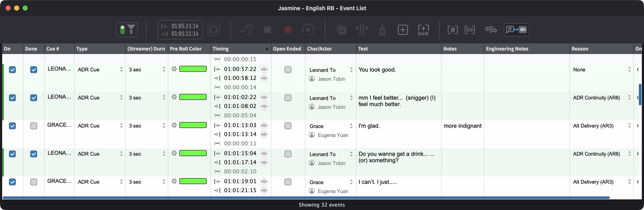The height and width of the screenshot is (210, 644).
Task: Uncheck On for "Do you wanna get a drink" row
Action: click(12, 154)
